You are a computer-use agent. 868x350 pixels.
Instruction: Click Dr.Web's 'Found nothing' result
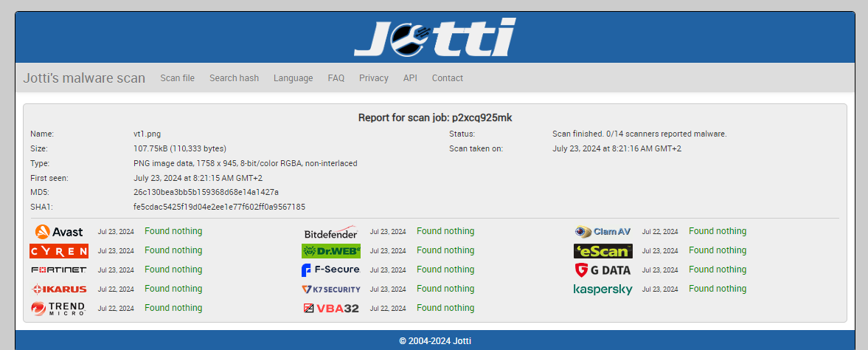(x=445, y=250)
